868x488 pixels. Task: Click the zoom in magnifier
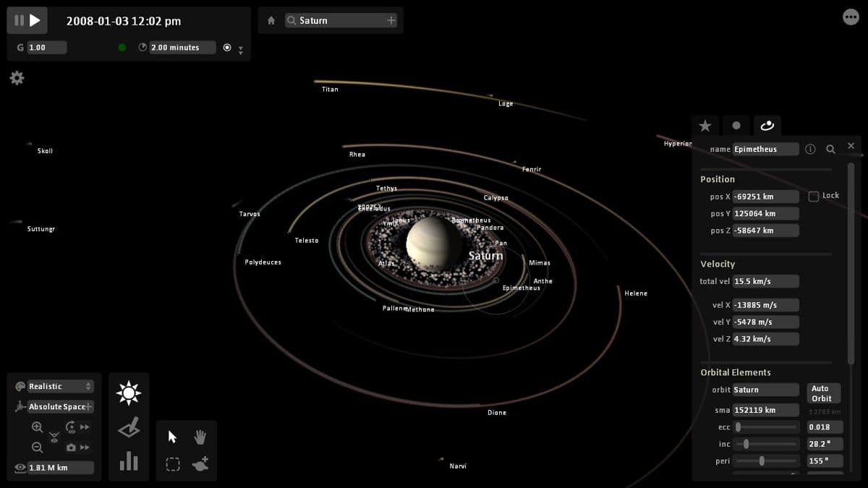click(x=37, y=427)
